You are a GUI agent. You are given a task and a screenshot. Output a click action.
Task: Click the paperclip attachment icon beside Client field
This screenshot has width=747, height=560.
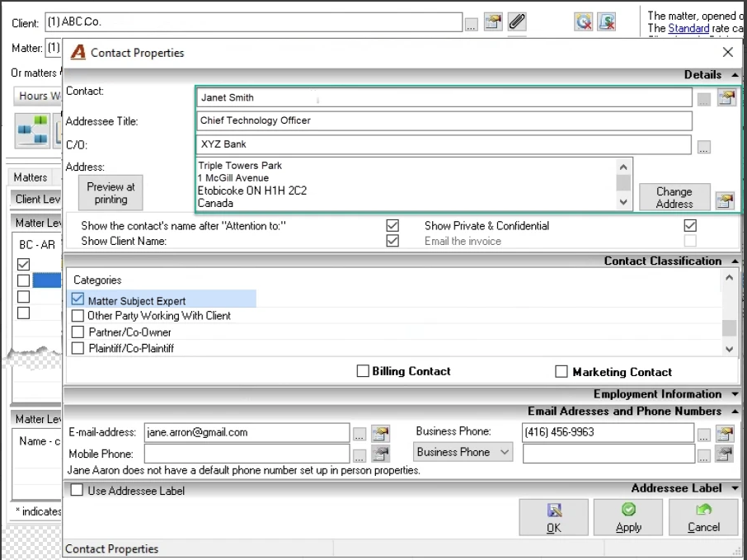pos(517,22)
